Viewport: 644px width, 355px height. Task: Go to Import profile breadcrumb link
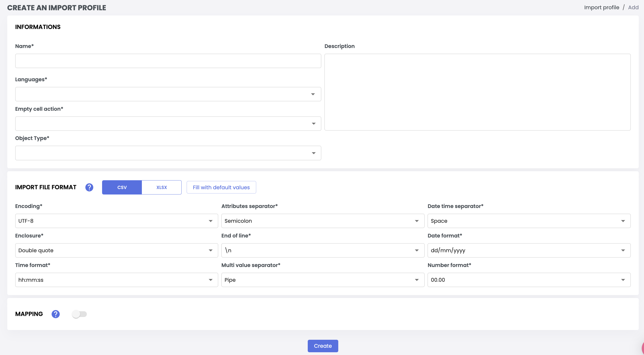(x=601, y=7)
